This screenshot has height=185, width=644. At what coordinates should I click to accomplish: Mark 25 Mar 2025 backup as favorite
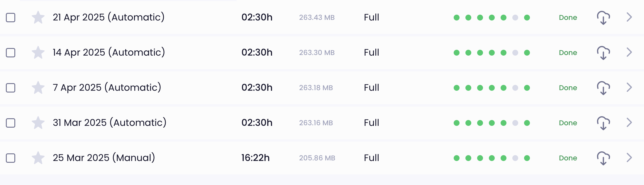38,158
